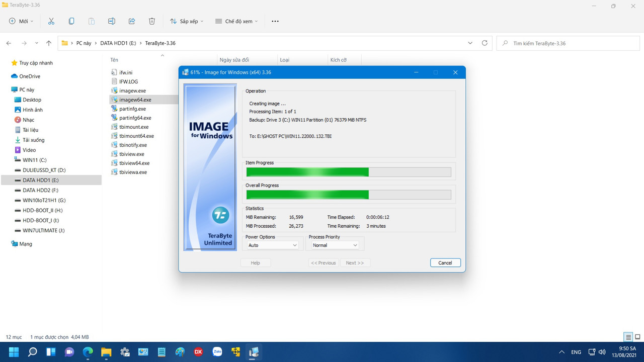Open the network tray icon
This screenshot has height=362, width=644.
[x=592, y=352]
